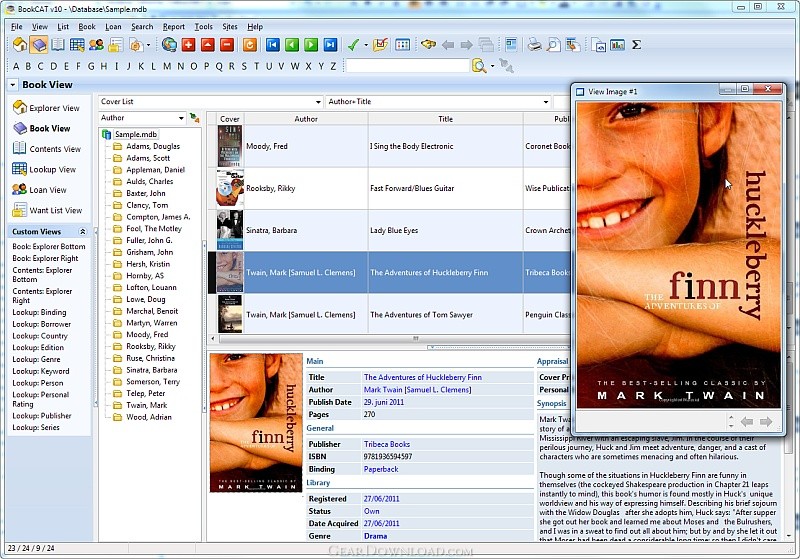800x559 pixels.
Task: Click previous image arrow in View Image window
Action: point(747,421)
